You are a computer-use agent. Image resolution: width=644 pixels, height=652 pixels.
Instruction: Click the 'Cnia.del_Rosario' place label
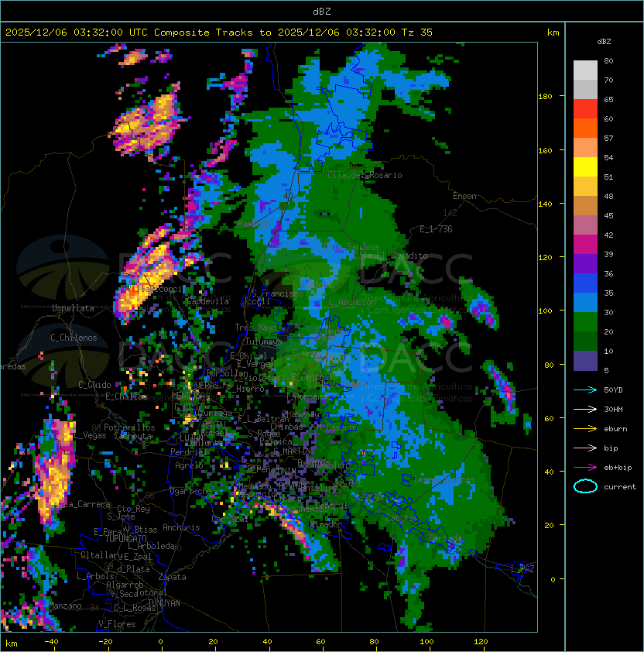click(365, 175)
